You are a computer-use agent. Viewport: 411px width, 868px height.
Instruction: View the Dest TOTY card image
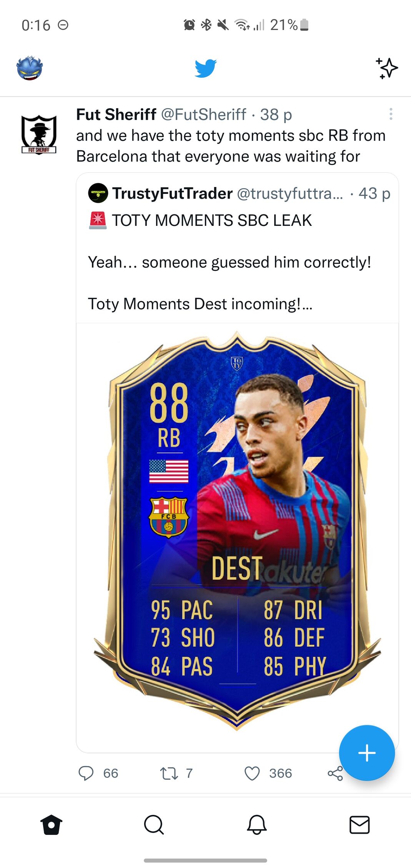point(237,531)
